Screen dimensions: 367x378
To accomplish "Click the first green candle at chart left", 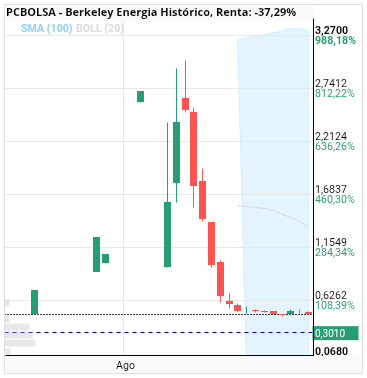I will [35, 302].
